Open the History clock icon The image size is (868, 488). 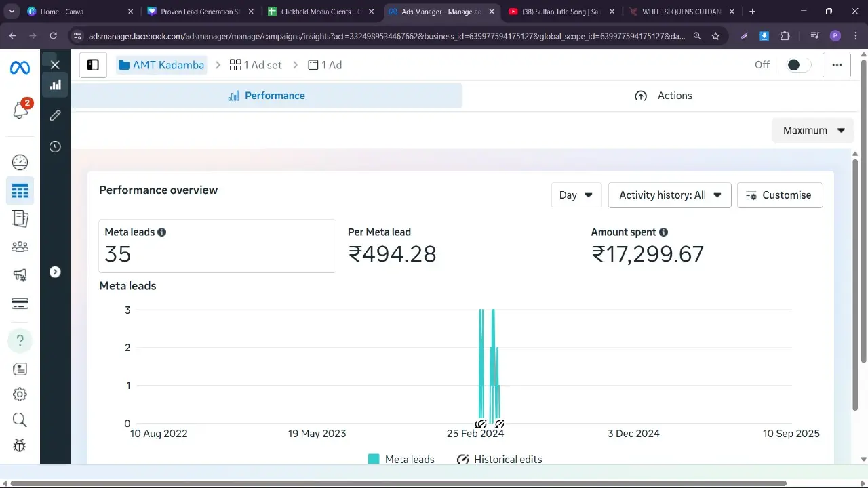(55, 147)
